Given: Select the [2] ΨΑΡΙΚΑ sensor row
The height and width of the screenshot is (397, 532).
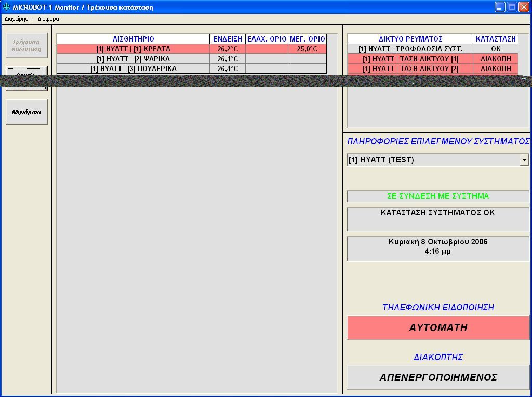Looking at the screenshot, I should point(134,59).
